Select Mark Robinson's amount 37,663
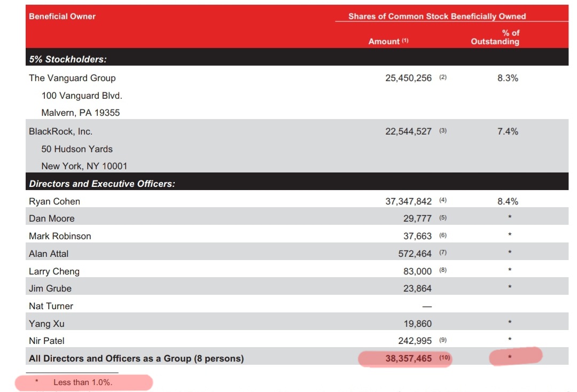This screenshot has width=577, height=392. tap(417, 236)
